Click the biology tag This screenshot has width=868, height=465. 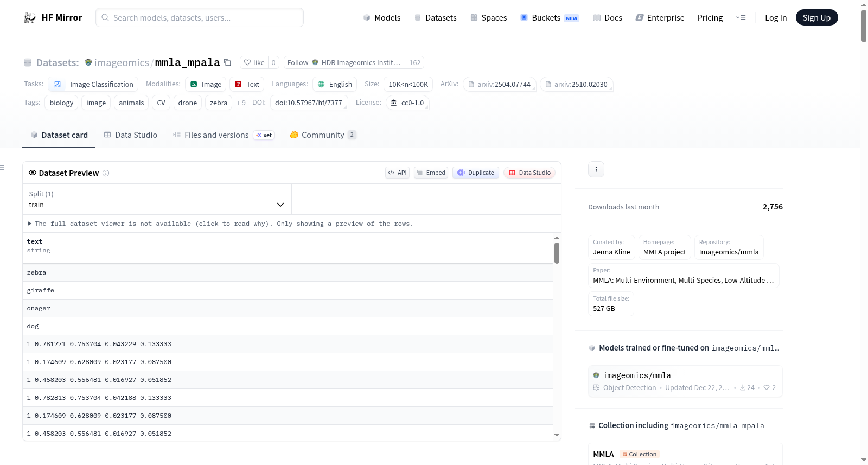[61, 103]
